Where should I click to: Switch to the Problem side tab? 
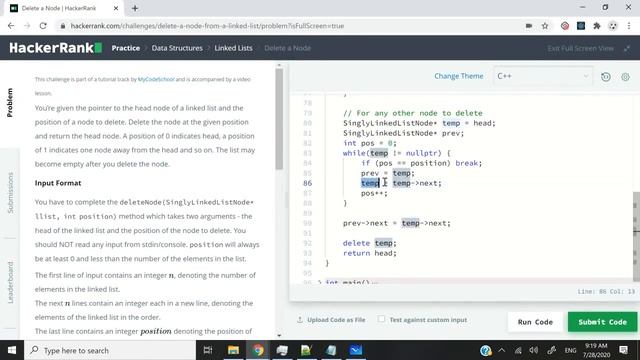point(10,102)
